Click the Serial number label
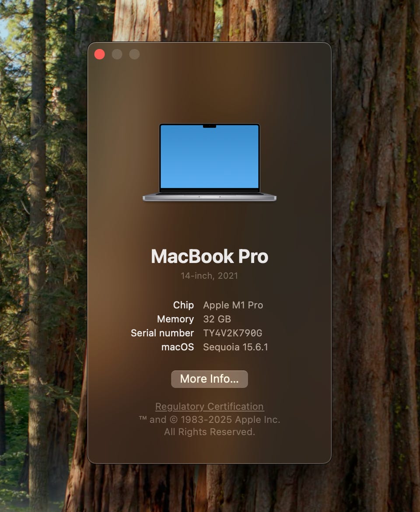This screenshot has height=512, width=420. [162, 333]
